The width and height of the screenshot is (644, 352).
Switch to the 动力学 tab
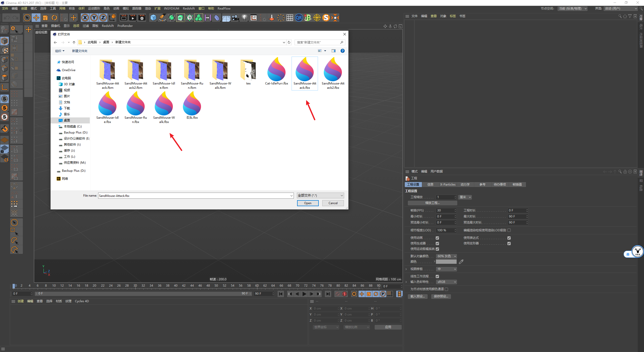[465, 185]
